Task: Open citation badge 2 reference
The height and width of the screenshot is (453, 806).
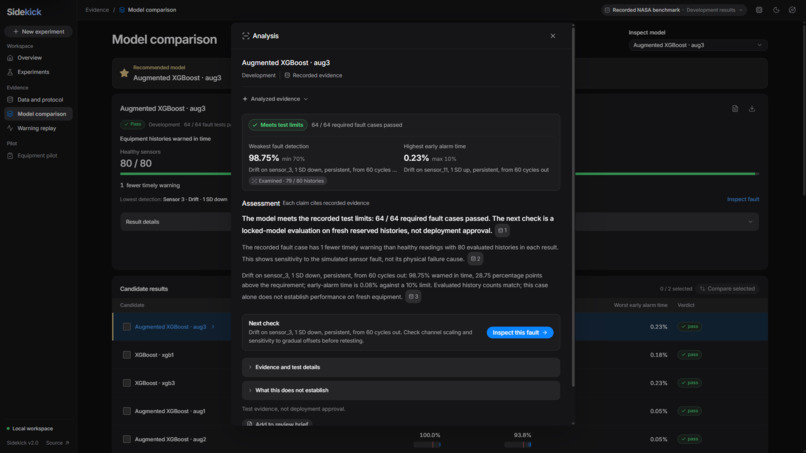Action: point(476,259)
